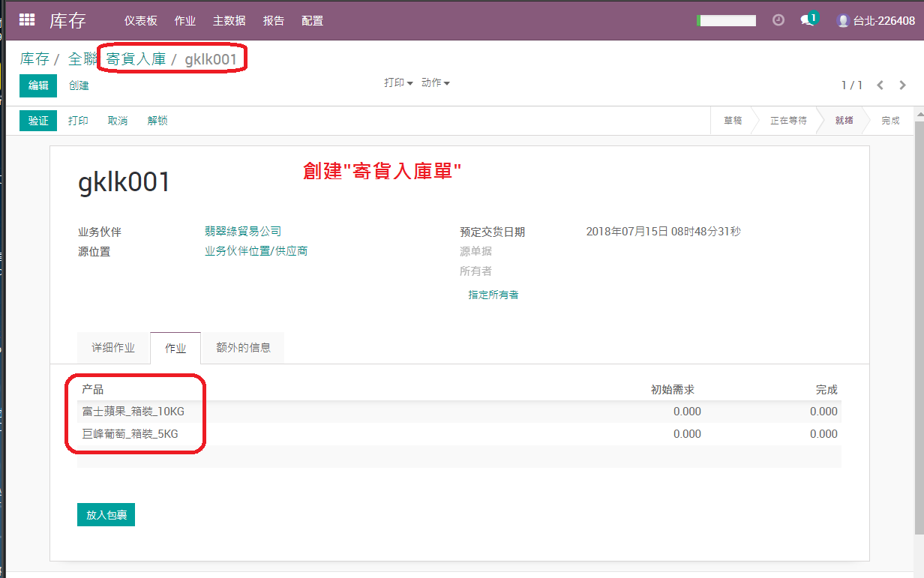Switch to the 详细作业 tab
Viewport: 924px width, 578px height.
113,348
